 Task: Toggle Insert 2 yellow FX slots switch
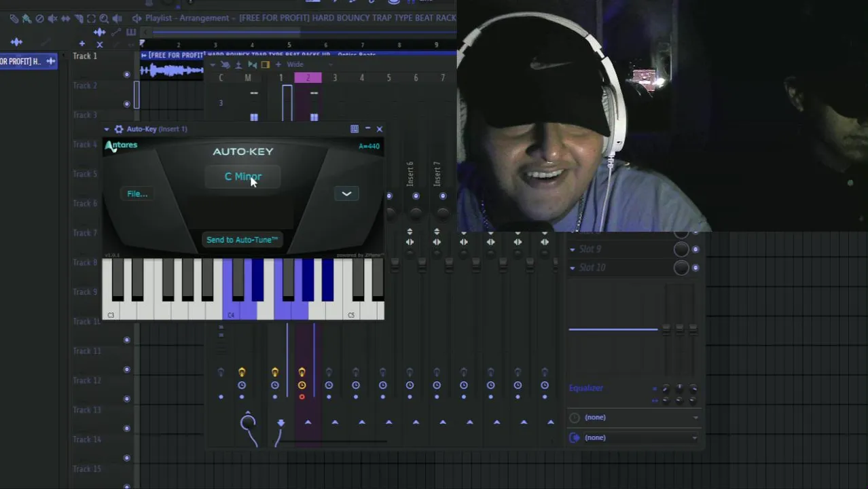tap(302, 372)
